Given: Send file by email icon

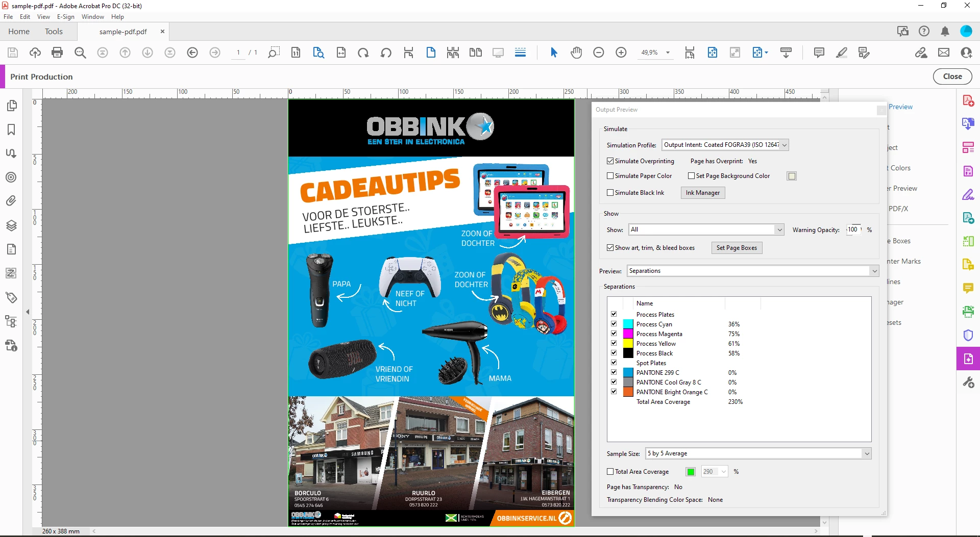Looking at the screenshot, I should click(944, 53).
